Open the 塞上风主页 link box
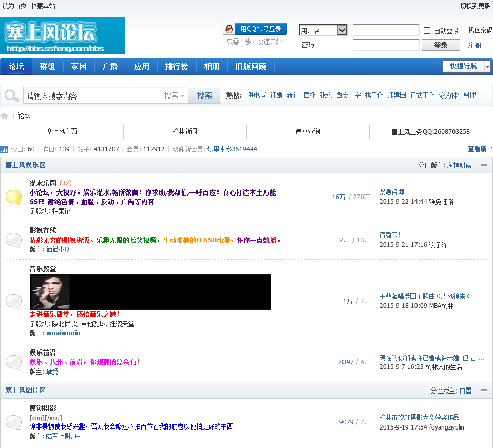Screen dimensions: 493x448 pos(62,132)
